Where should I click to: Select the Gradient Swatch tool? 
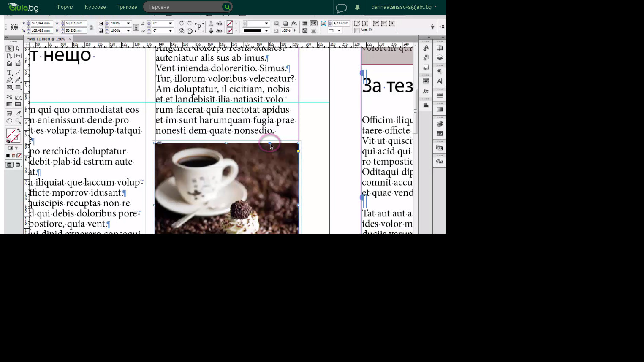(x=9, y=104)
